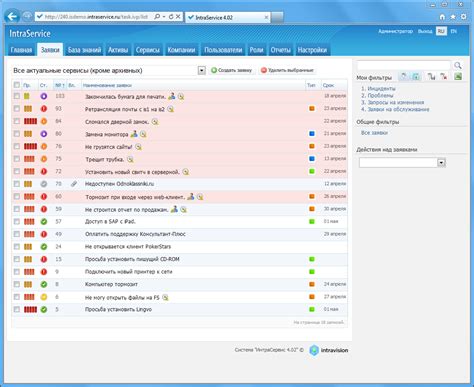The width and height of the screenshot is (474, 387).
Task: Check the box for request 70
Action: tap(17, 184)
